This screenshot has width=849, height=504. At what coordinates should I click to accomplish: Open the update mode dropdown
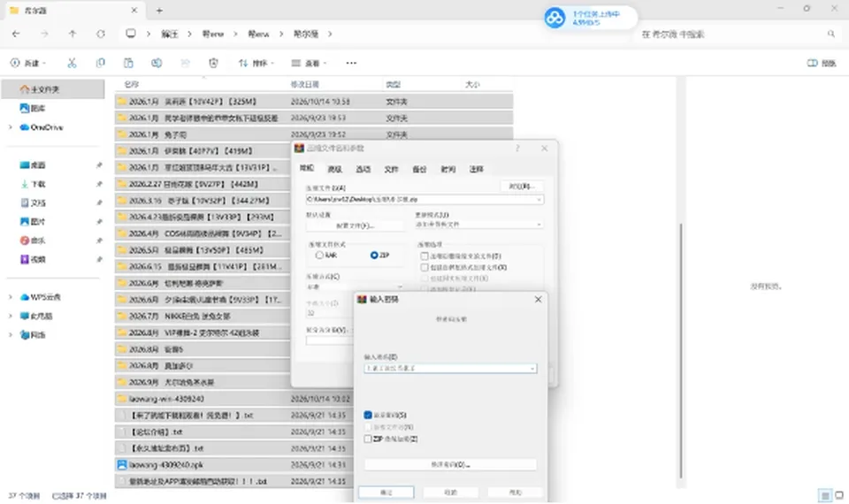click(x=478, y=224)
